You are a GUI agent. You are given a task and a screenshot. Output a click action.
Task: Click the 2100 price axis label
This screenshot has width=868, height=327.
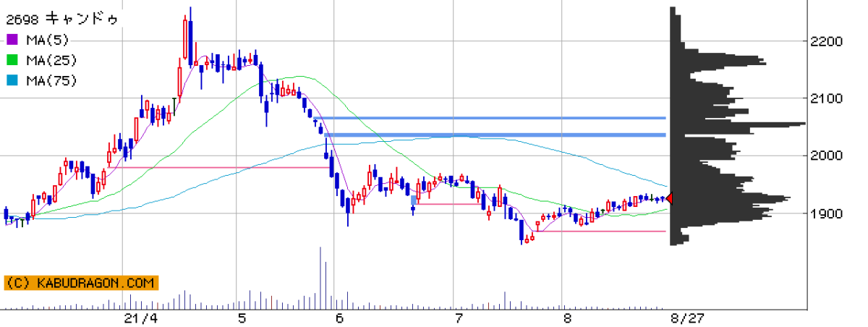tap(826, 98)
